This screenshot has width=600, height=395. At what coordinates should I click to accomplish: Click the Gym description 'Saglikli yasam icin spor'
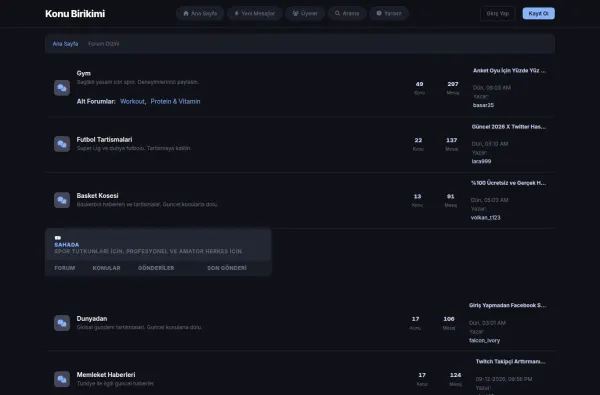tap(138, 82)
